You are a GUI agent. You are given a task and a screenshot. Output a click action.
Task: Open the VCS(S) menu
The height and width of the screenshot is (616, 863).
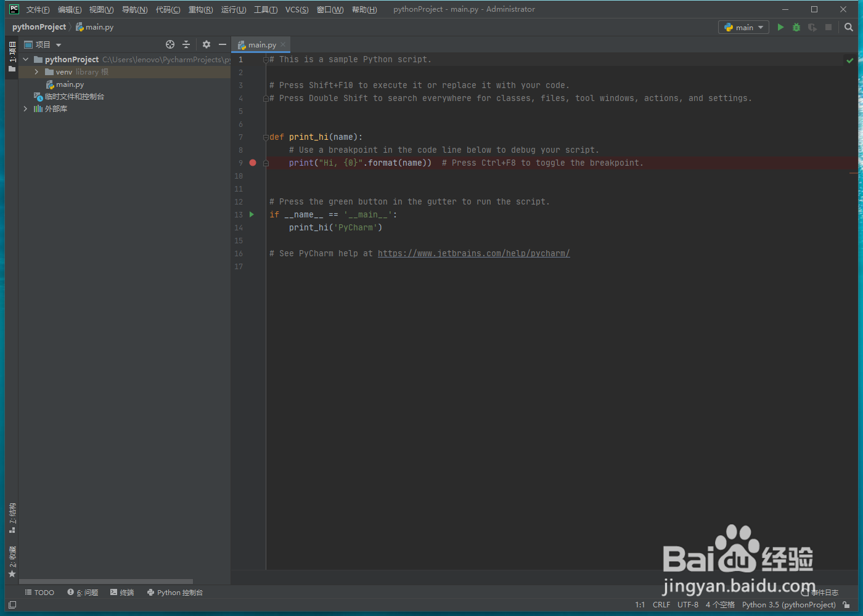click(297, 9)
